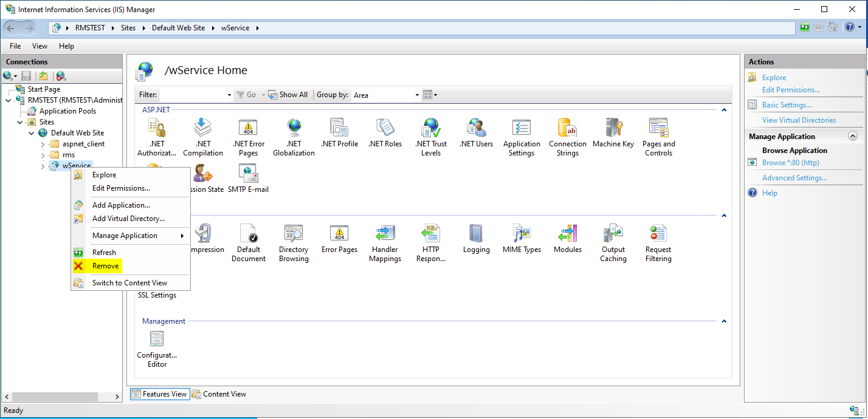
Task: Open .NET Users feature
Action: (x=476, y=133)
